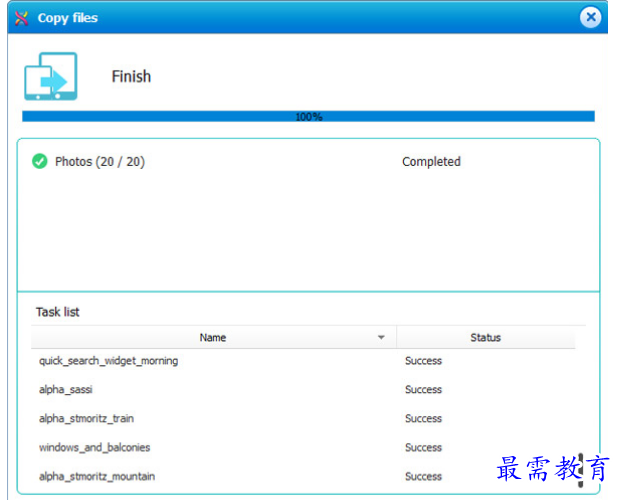618x500 pixels.
Task: Select quick_search_widget_morning in task list
Action: (x=108, y=361)
